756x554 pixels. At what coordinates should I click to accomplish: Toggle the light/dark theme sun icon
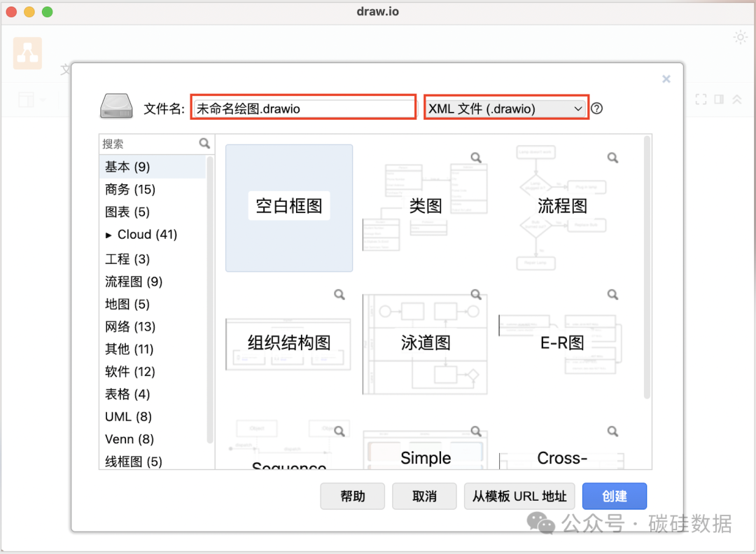pyautogui.click(x=740, y=38)
